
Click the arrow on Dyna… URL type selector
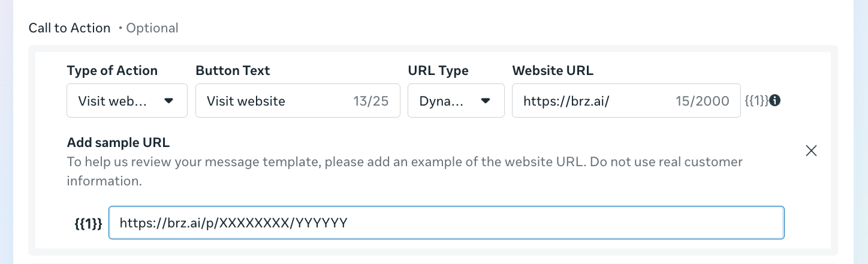[486, 100]
